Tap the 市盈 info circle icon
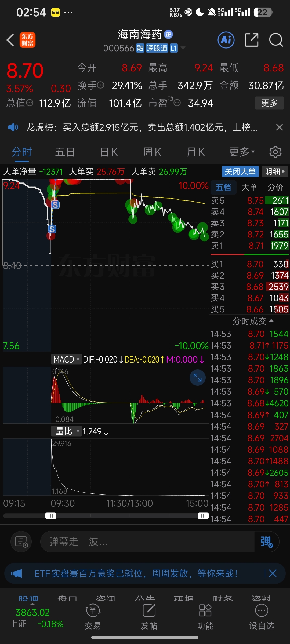This screenshot has width=290, height=644. [x=177, y=103]
